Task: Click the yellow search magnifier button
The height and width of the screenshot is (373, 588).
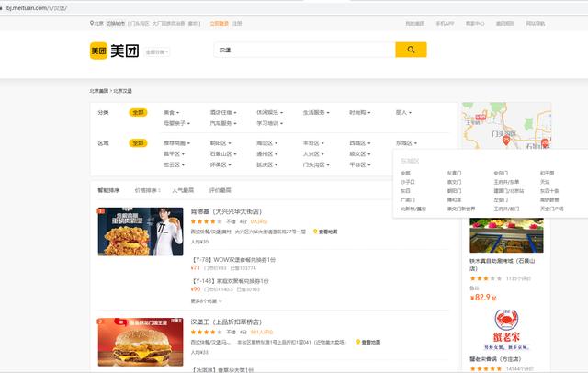Action: [x=411, y=50]
